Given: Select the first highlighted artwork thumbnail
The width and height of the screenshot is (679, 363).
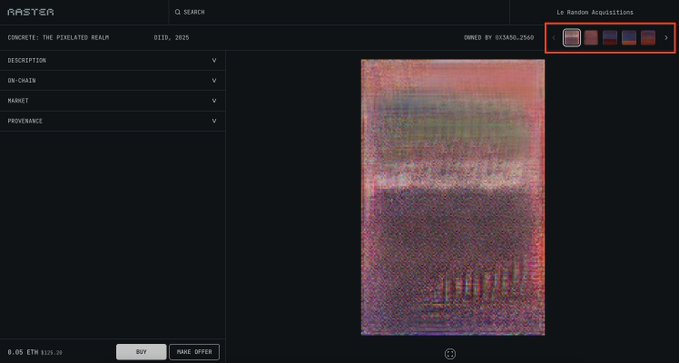Looking at the screenshot, I should (x=572, y=38).
